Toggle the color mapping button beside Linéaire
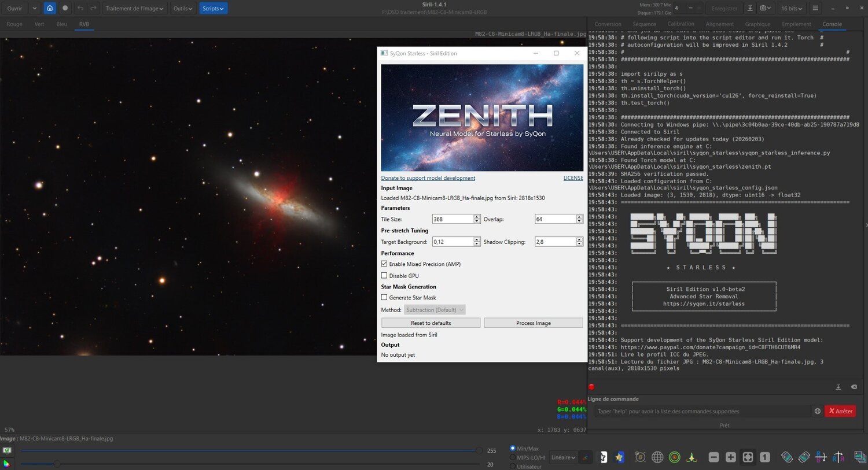The image size is (868, 470). (x=585, y=457)
